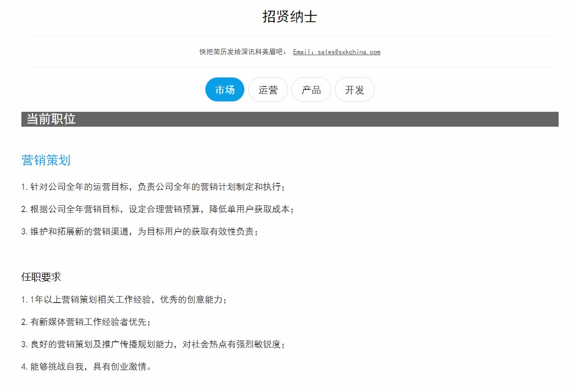
Task: Click the 快把简历发给深讯科美眉吧 prompt text
Action: (243, 52)
